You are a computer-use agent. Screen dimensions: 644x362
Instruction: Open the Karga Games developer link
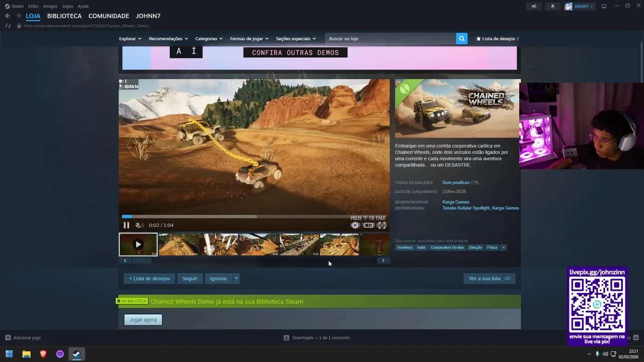pos(456,202)
